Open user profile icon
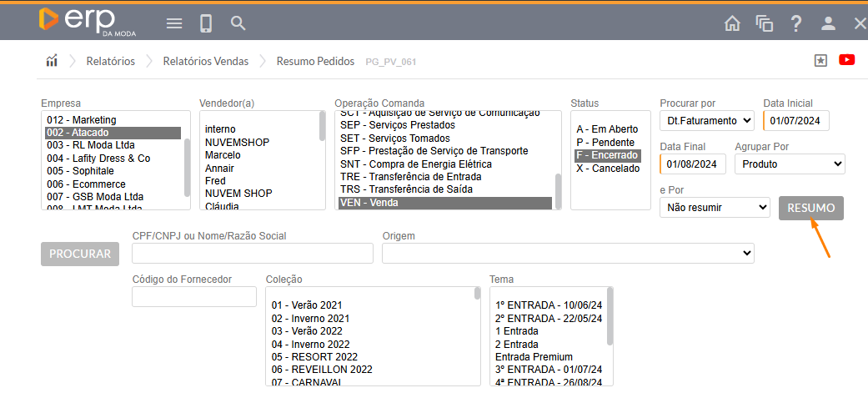Viewport: 868px width, 393px height. (828, 23)
